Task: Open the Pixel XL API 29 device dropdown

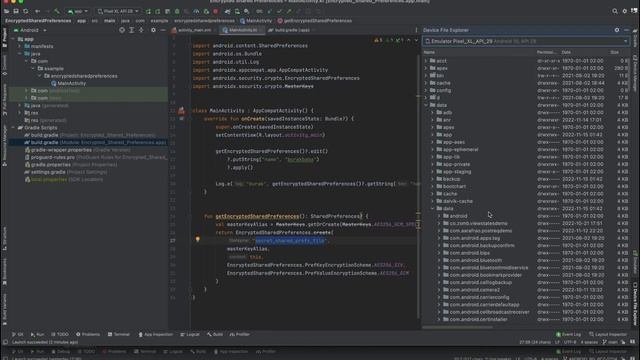Action: [118, 11]
